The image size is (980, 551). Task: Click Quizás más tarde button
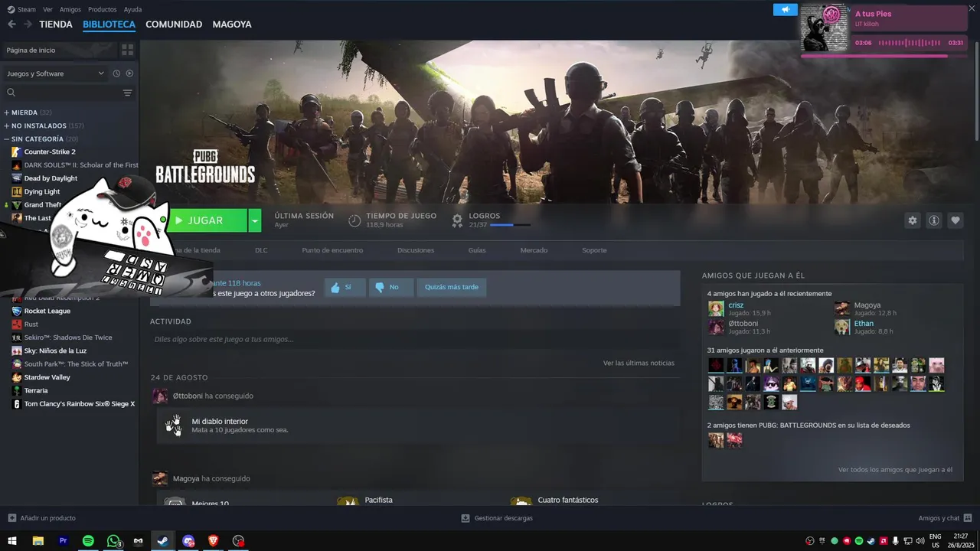tap(452, 287)
